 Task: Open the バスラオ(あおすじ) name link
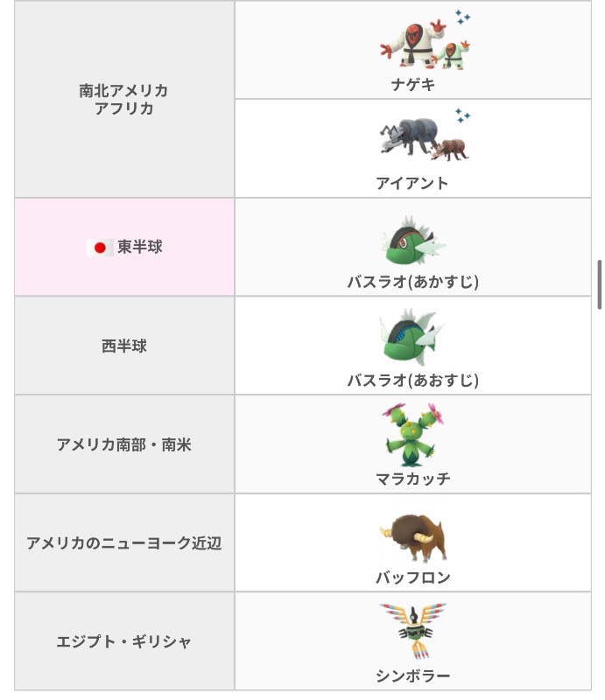click(x=413, y=381)
